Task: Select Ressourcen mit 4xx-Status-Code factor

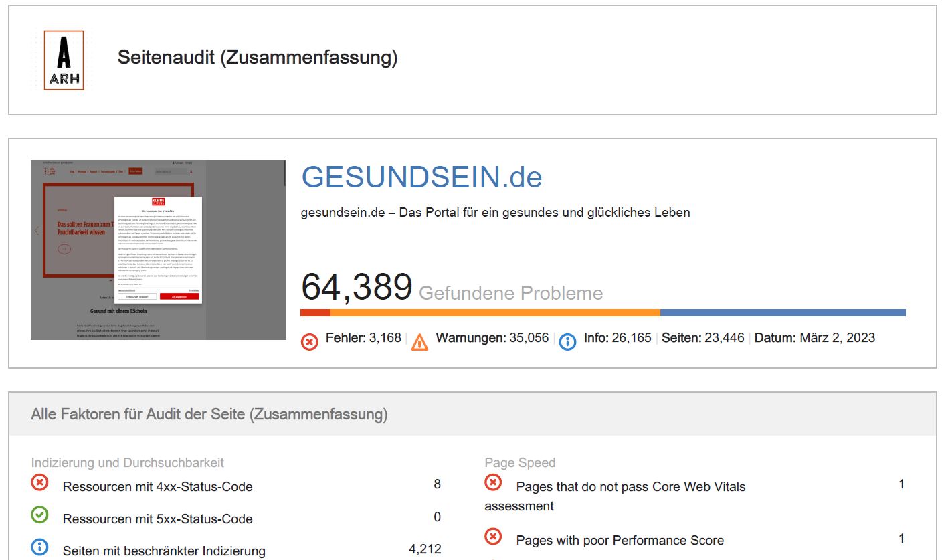Action: pyautogui.click(x=158, y=487)
